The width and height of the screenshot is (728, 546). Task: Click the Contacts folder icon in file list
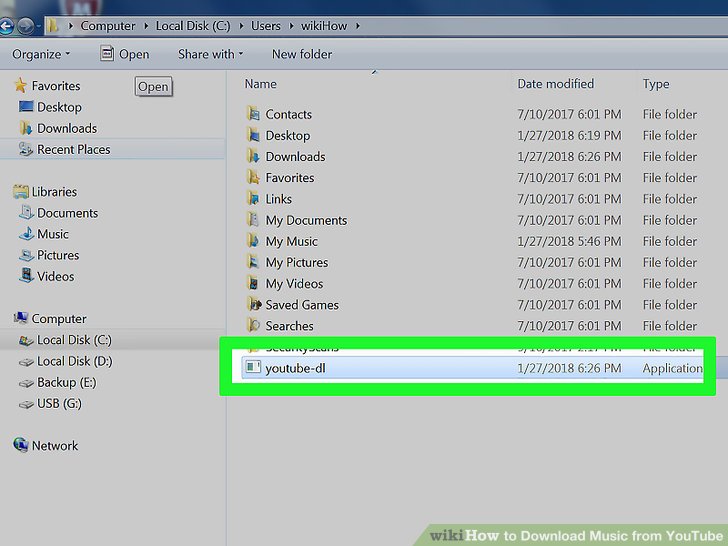pyautogui.click(x=254, y=114)
